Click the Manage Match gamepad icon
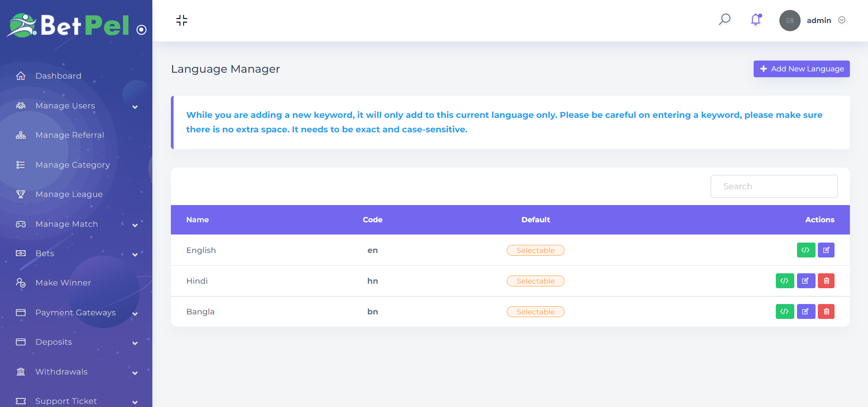 coord(21,224)
